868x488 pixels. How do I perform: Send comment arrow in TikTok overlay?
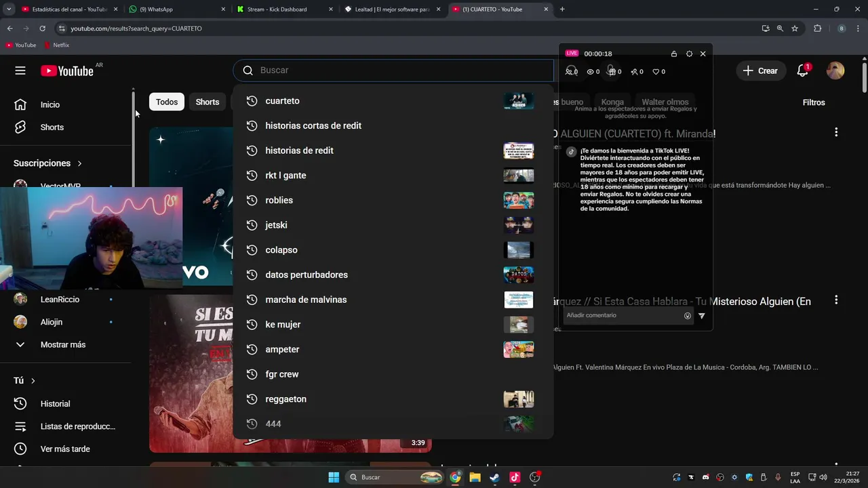(702, 315)
